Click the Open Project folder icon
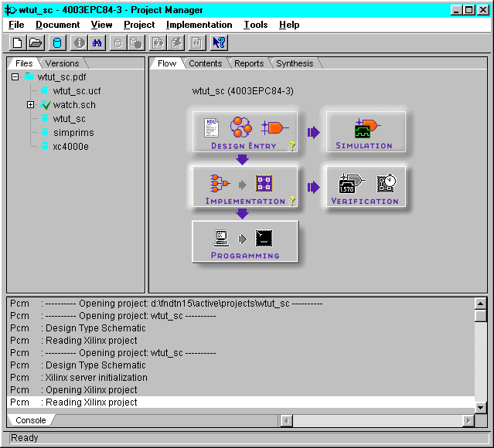 [36, 42]
